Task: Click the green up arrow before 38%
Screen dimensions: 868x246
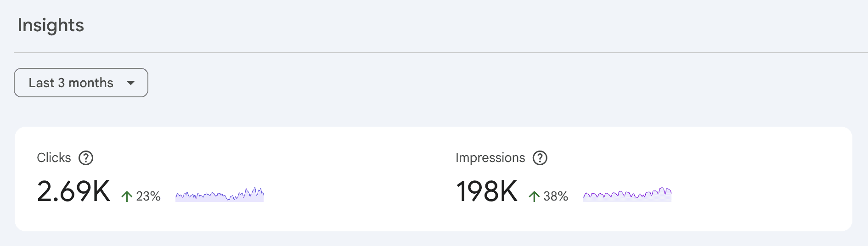Action: [534, 196]
